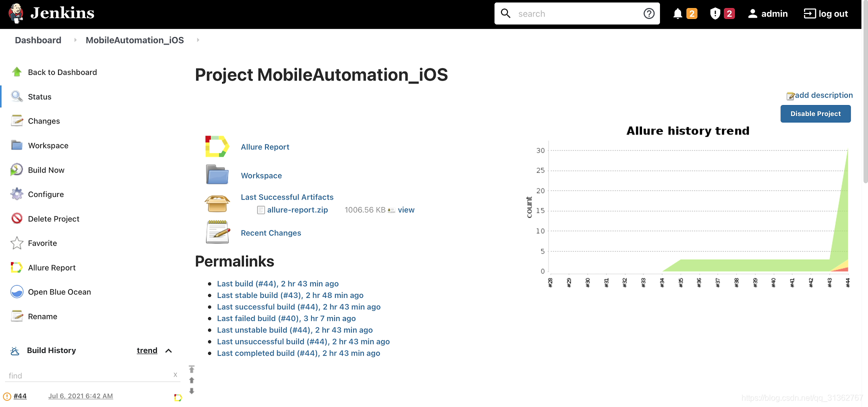Page down in build history
The height and width of the screenshot is (407, 868).
[x=191, y=391]
